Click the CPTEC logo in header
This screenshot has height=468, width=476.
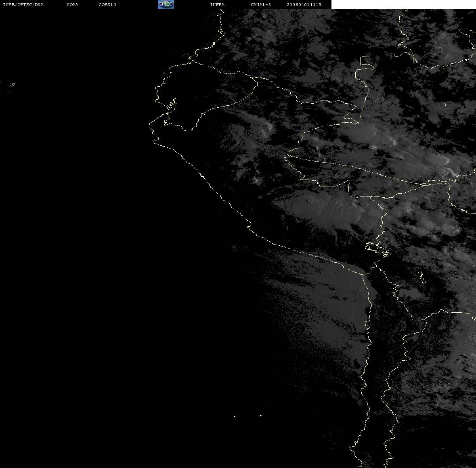[x=166, y=4]
